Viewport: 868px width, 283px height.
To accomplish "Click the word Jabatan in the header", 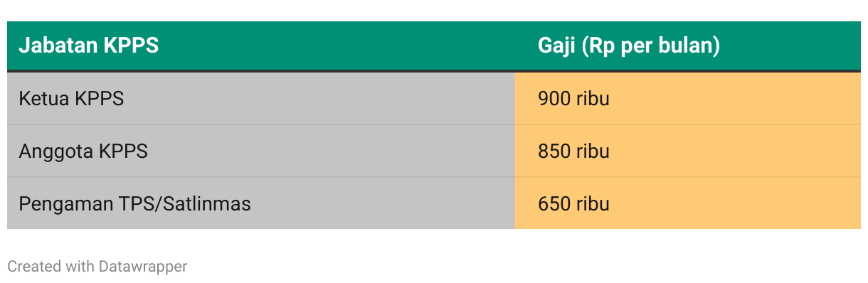I will point(58,46).
